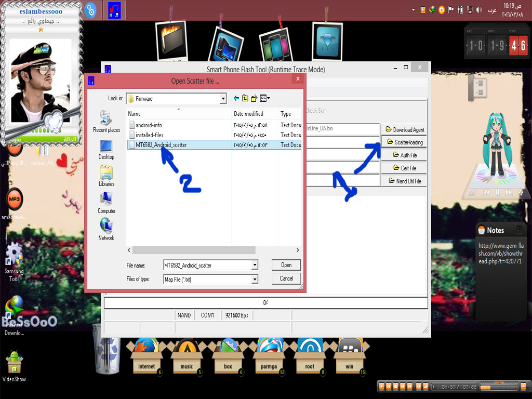Open the box labeled box in dock

[228, 356]
